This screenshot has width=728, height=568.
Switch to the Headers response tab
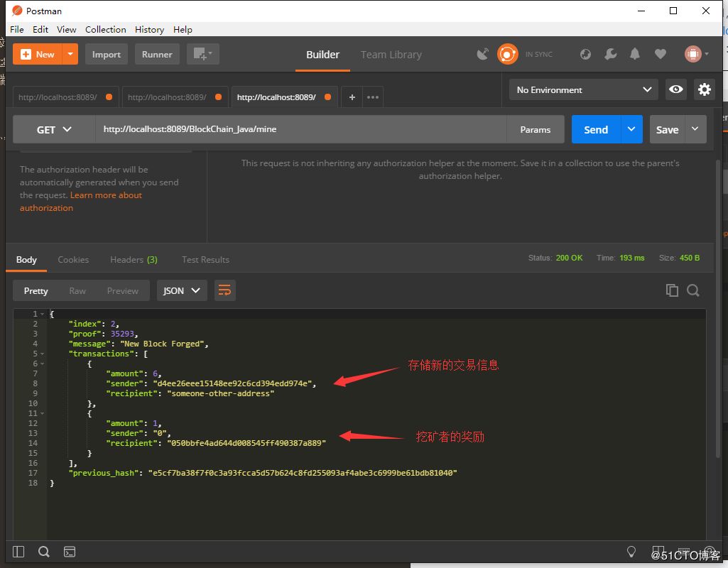coord(134,260)
